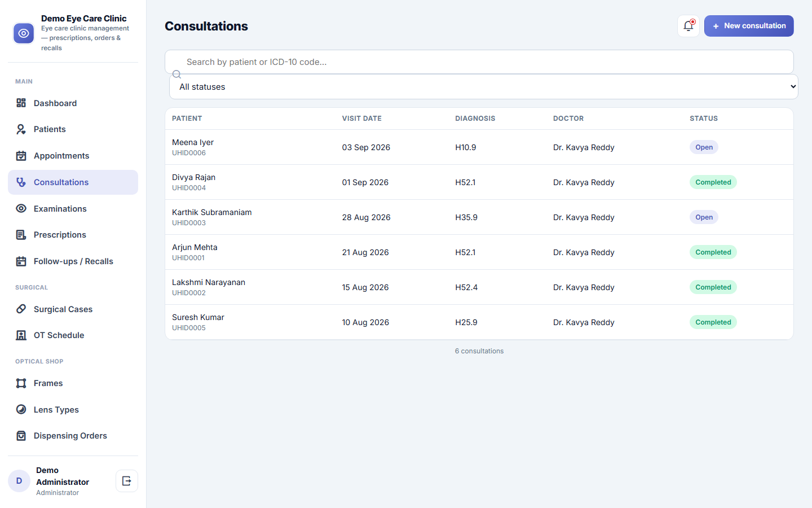Click the Examinations eye icon
The width and height of the screenshot is (812, 508).
(21, 209)
